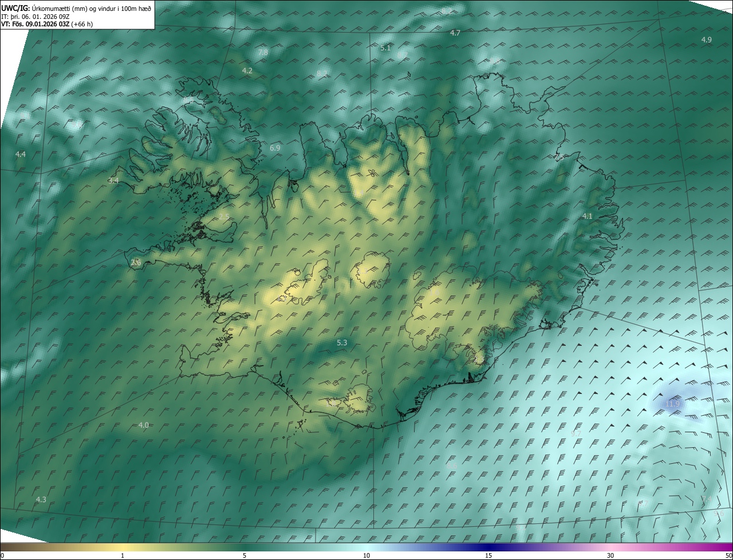
Task: Select the 6.9 value label
Action: [x=275, y=148]
